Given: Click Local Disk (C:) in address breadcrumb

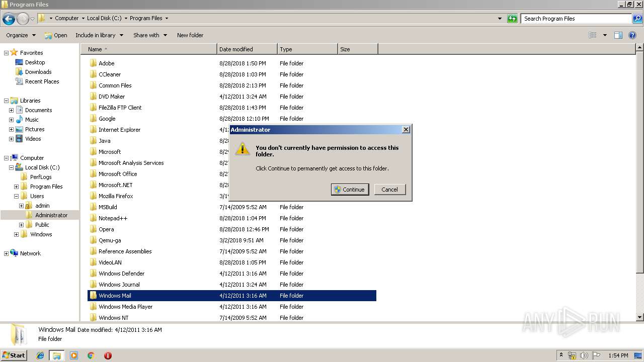Looking at the screenshot, I should point(104,18).
